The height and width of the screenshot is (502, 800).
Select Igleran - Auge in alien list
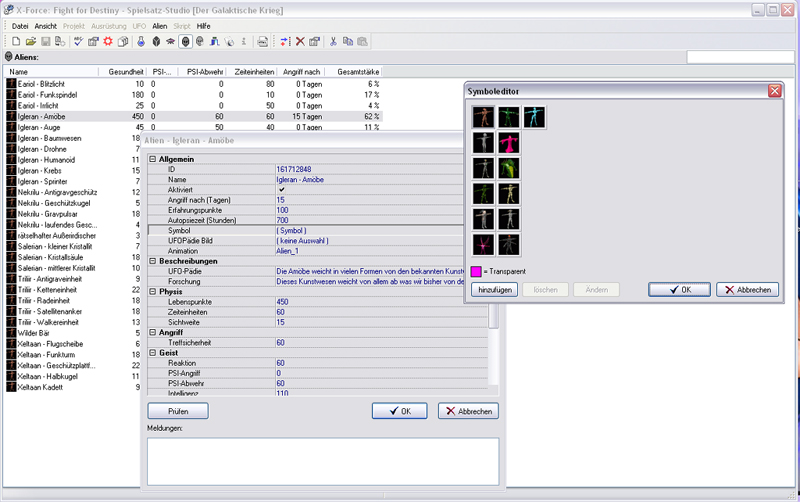point(39,128)
